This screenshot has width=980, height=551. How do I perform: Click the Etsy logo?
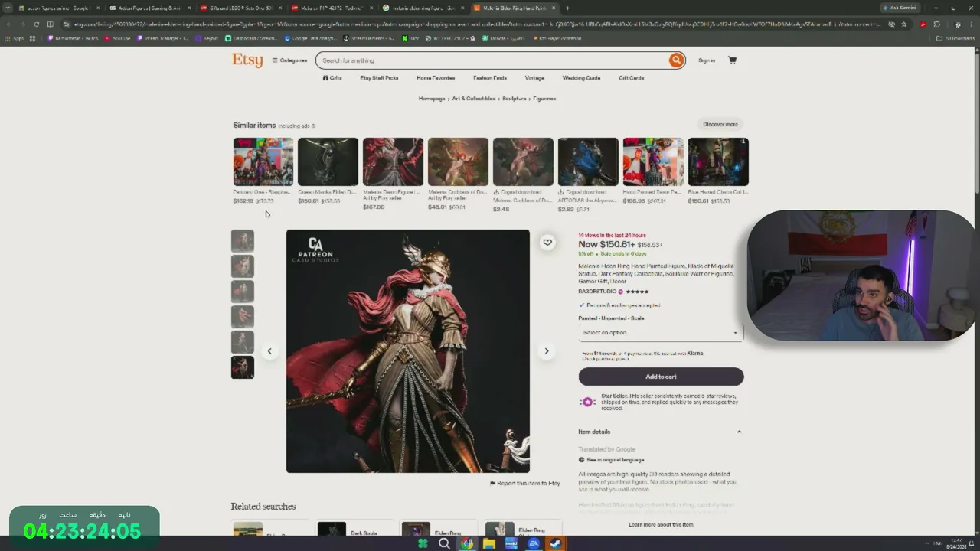(247, 60)
